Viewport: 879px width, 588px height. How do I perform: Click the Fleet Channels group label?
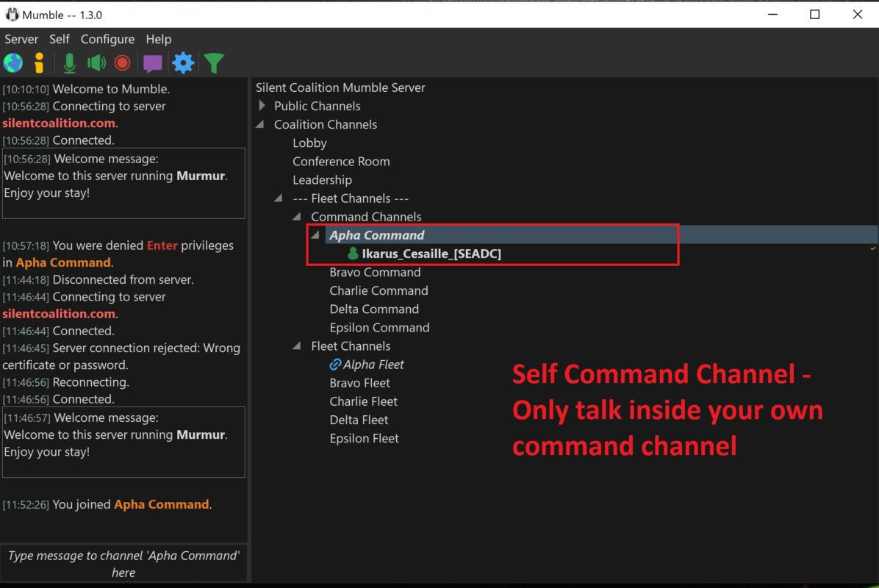coord(351,346)
